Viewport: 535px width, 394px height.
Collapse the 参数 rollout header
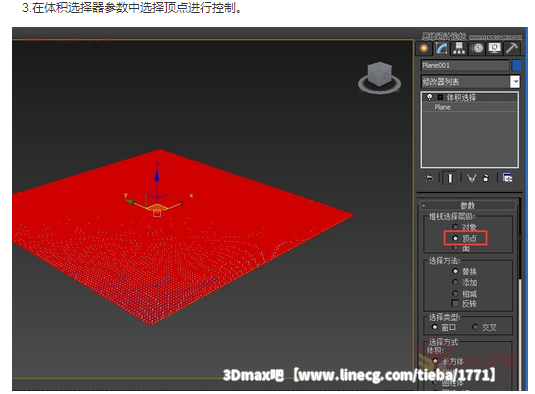coord(467,205)
